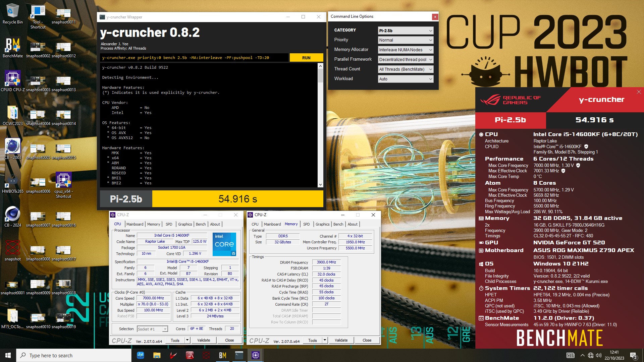Launch BenchMate from the desktop
The height and width of the screenshot is (362, 644).
13,48
